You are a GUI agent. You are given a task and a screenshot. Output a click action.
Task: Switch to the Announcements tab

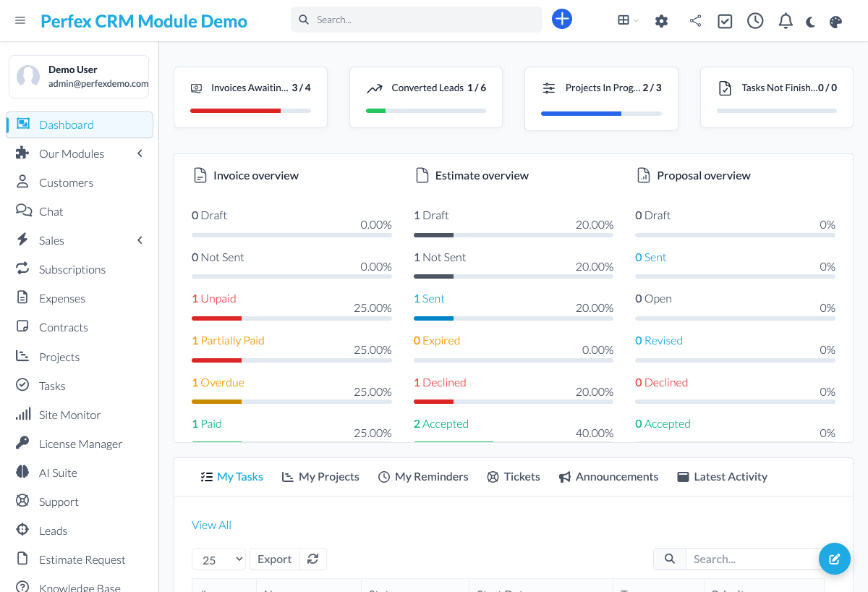(608, 476)
